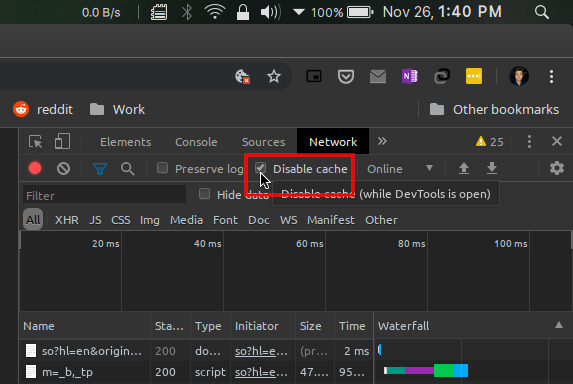Click the OneNote clipper extension
Viewport: 573px width, 384px height.
(x=410, y=76)
